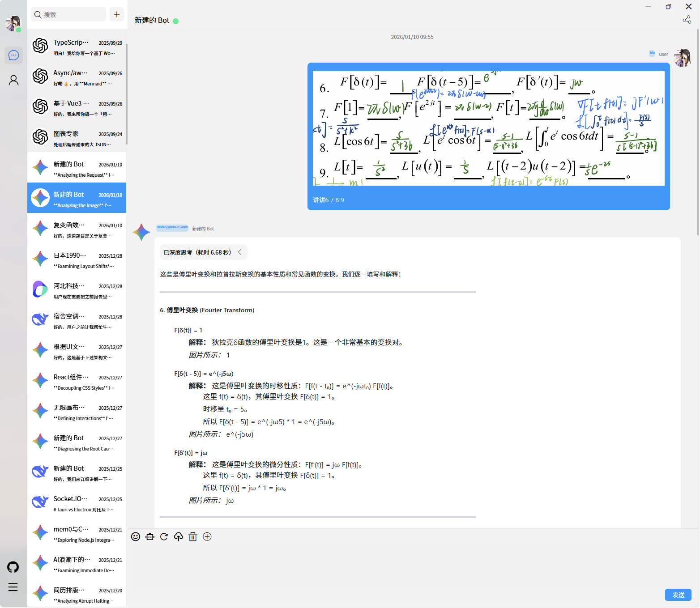
Task: Open the Socket.IO conversation
Action: click(x=77, y=502)
